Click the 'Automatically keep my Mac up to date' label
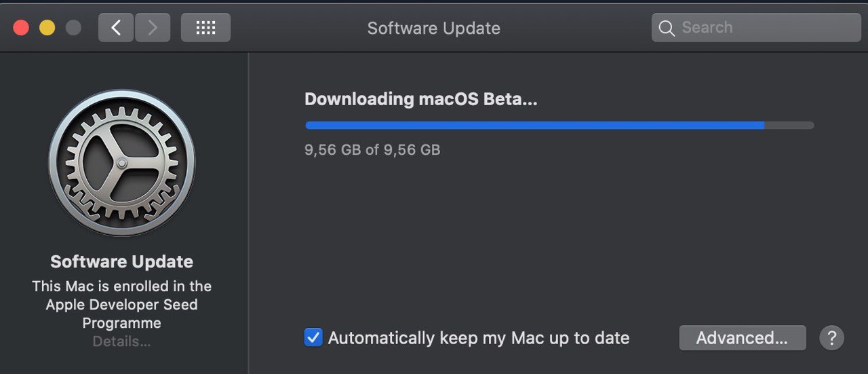 tap(479, 338)
